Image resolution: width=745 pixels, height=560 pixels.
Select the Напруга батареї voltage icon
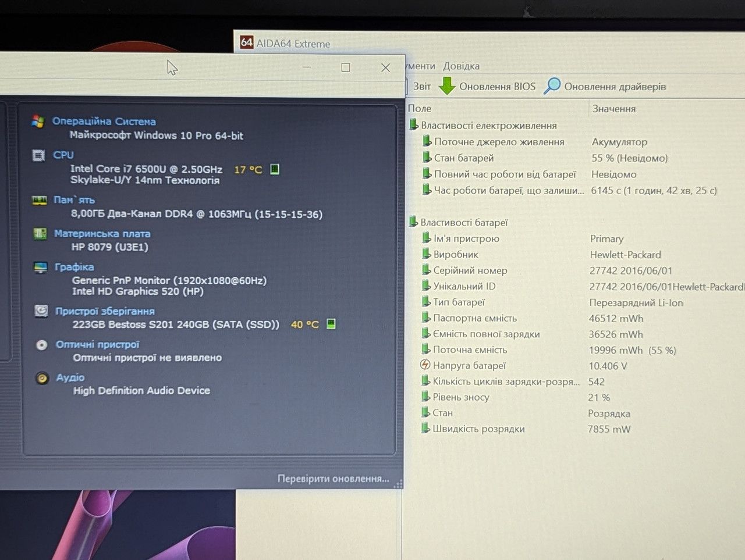click(x=425, y=365)
